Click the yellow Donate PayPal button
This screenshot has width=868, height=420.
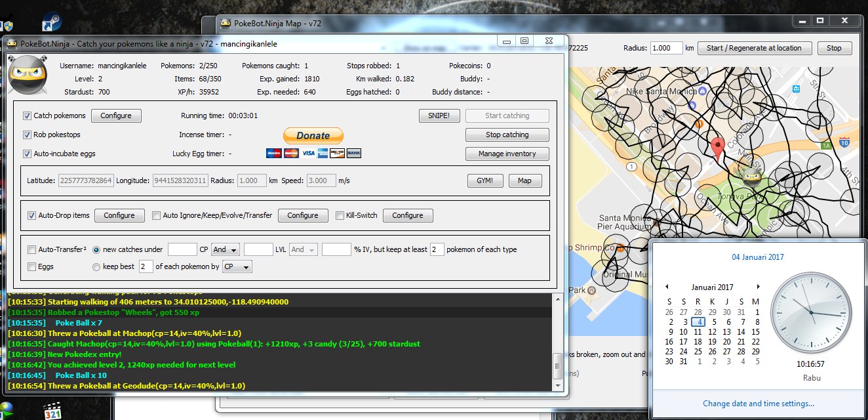pyautogui.click(x=313, y=136)
